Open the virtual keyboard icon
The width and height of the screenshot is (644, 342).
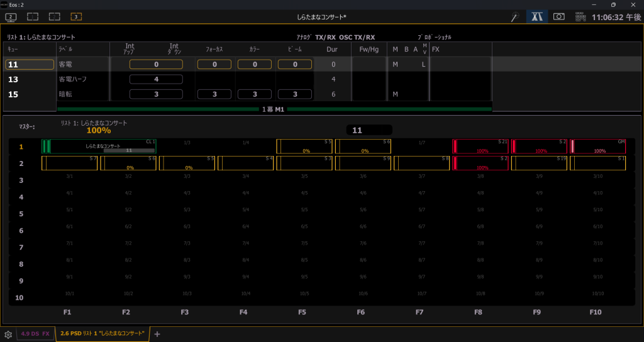pos(580,17)
